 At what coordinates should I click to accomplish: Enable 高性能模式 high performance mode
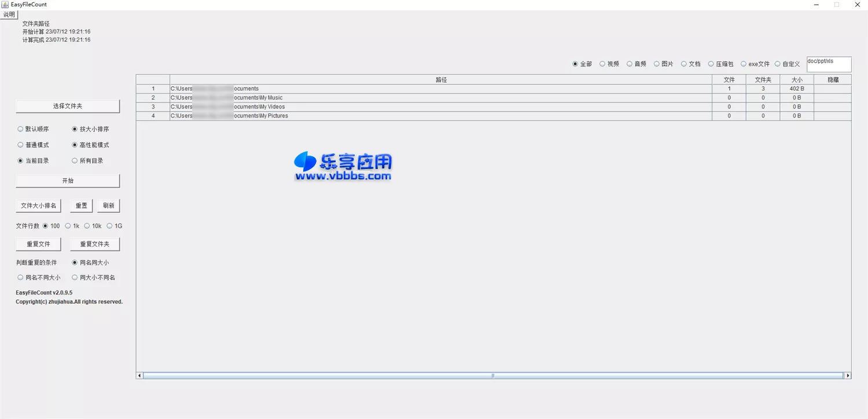(75, 145)
